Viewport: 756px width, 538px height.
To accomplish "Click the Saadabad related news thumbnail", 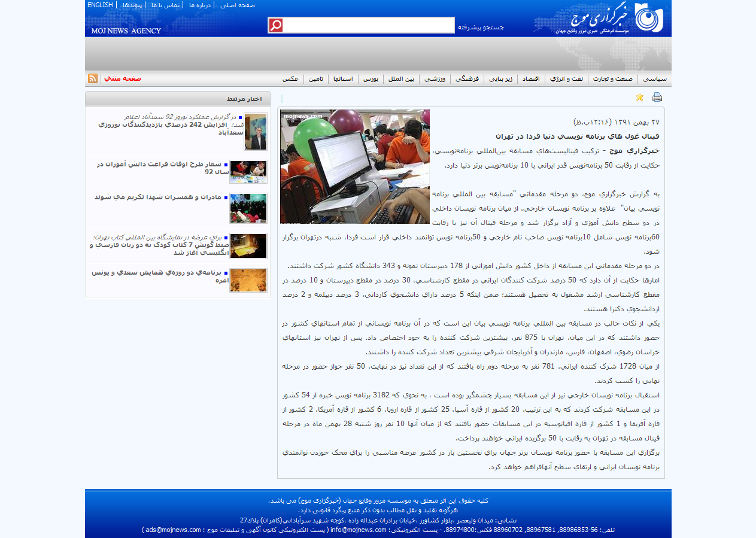I will 256,132.
